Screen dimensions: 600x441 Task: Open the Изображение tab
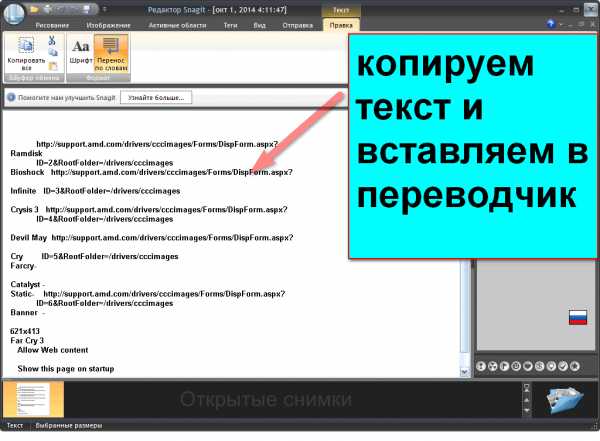tap(108, 25)
